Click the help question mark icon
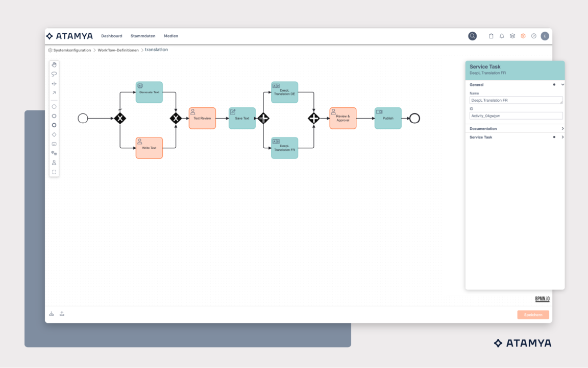This screenshot has height=368, width=588. pos(533,36)
